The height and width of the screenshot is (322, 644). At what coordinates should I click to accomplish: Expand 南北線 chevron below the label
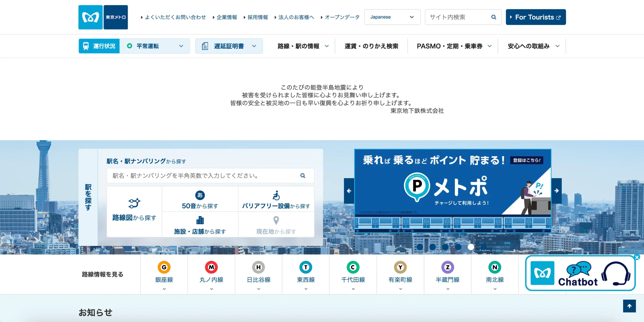(495, 289)
